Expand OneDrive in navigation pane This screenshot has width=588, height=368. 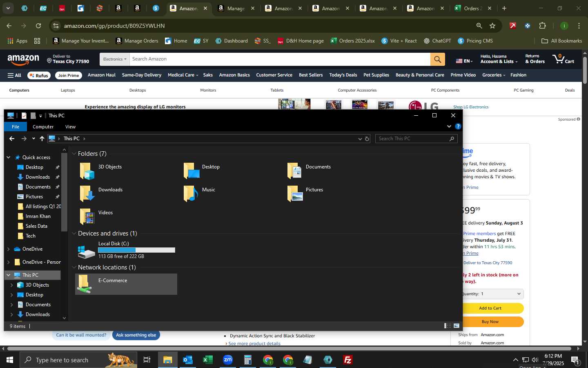tap(9, 249)
